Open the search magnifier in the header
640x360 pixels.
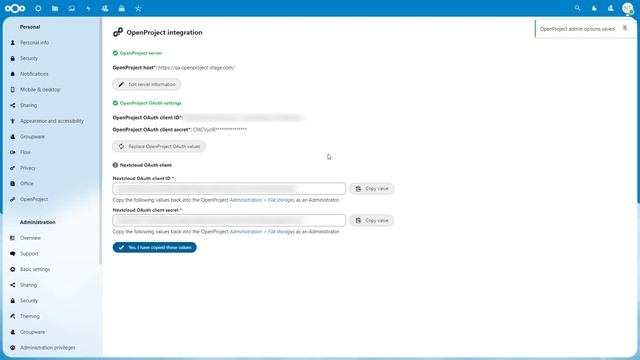(577, 8)
